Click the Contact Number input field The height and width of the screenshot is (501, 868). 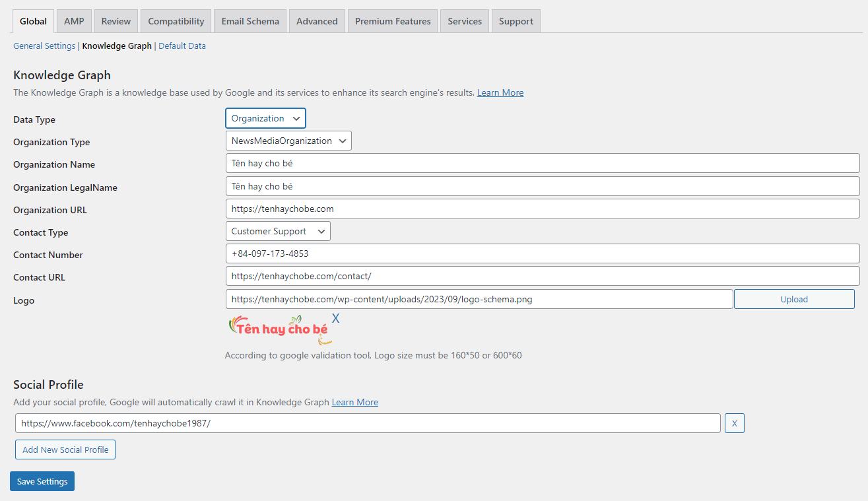tap(542, 253)
